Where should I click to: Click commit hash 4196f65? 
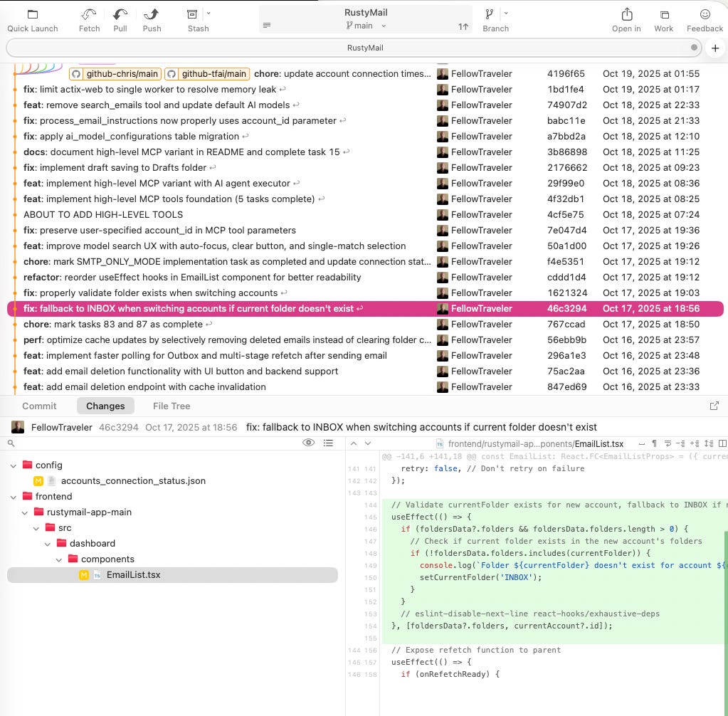tap(566, 74)
